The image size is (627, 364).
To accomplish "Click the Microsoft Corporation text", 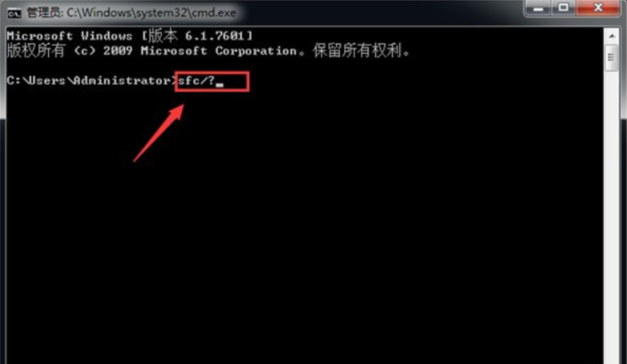I will click(219, 51).
